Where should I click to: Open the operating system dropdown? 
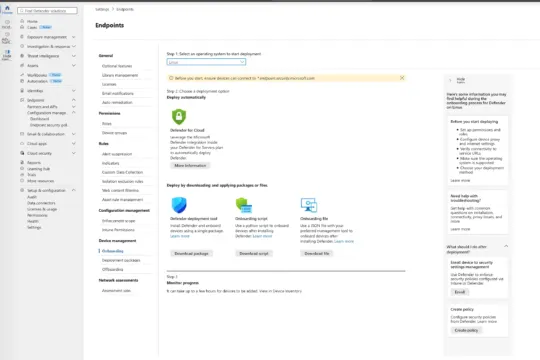click(206, 62)
